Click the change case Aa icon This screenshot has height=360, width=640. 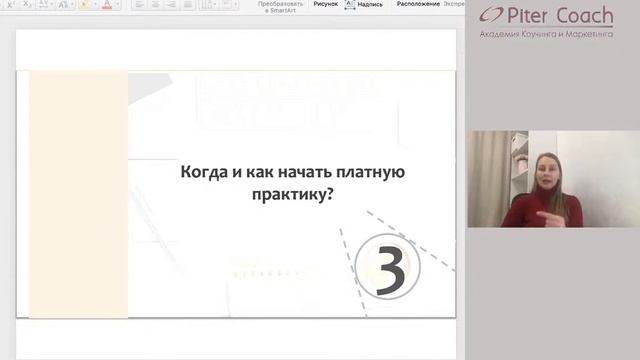[x=63, y=4]
